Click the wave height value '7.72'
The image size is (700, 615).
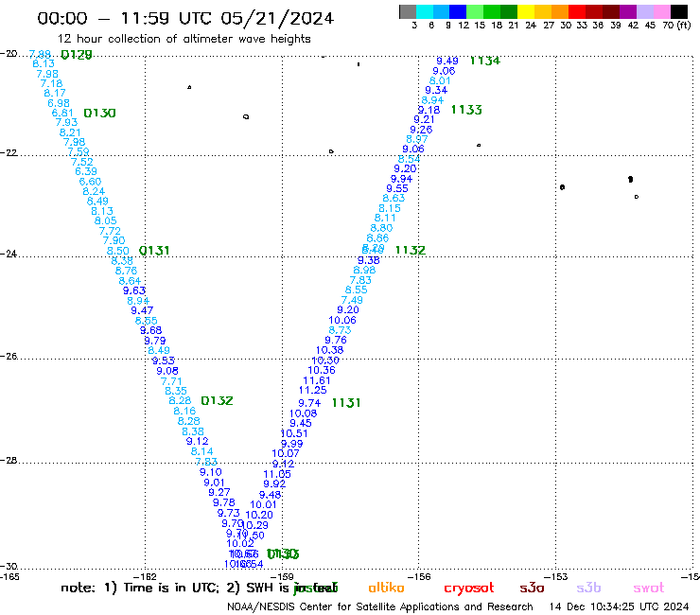pos(110,231)
